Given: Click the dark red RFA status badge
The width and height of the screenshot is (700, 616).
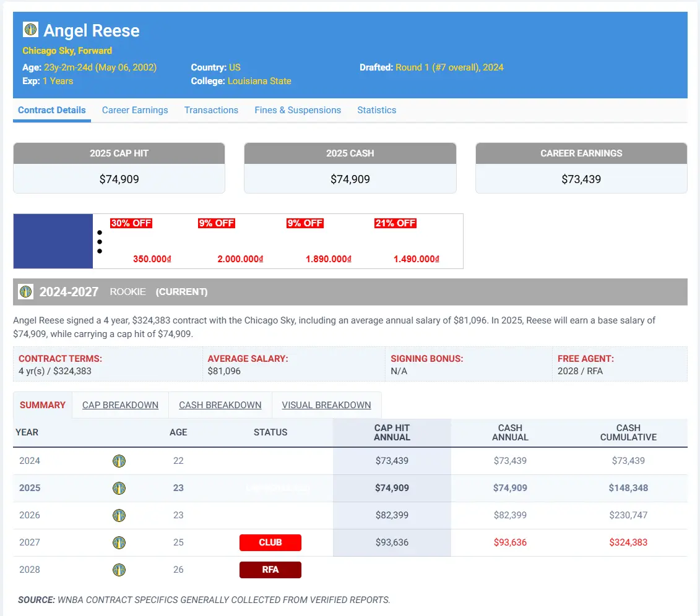Looking at the screenshot, I should 270,570.
